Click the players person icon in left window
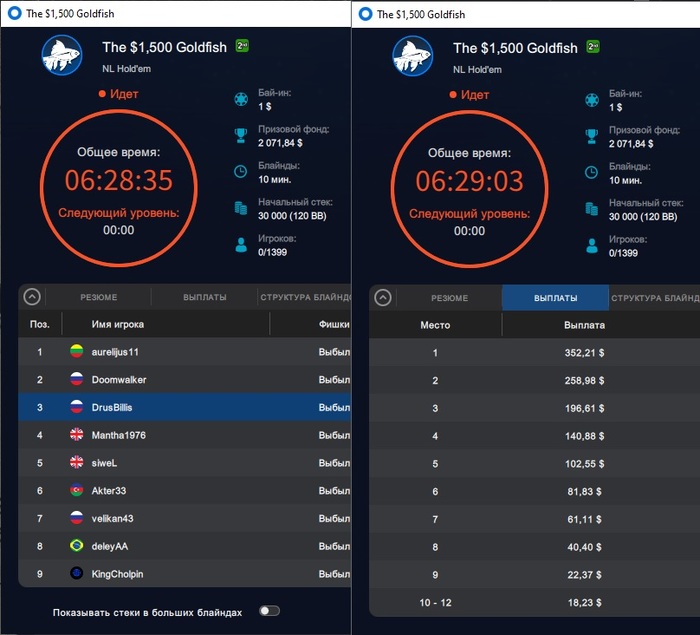Image resolution: width=700 pixels, height=635 pixels. point(241,245)
